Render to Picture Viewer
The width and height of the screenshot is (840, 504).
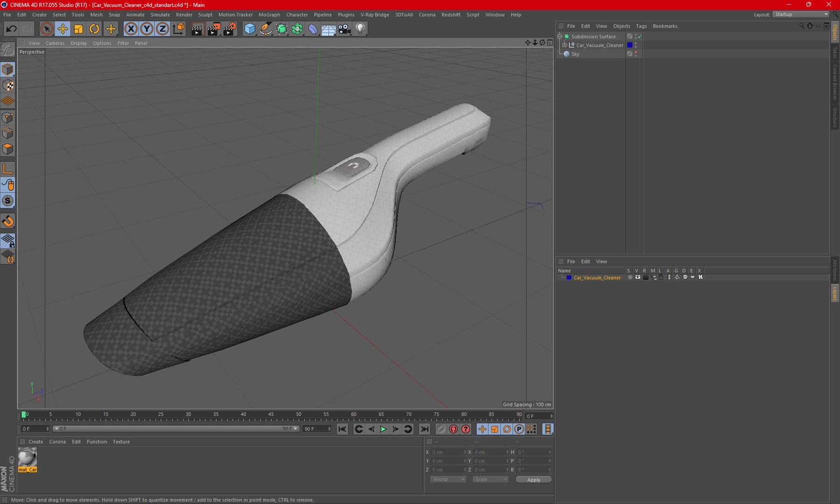pos(214,29)
